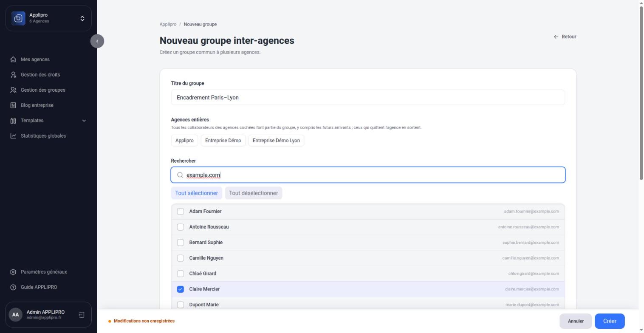Click the logout icon beside Admin APPLIPRO
This screenshot has height=333, width=644.
tap(82, 315)
